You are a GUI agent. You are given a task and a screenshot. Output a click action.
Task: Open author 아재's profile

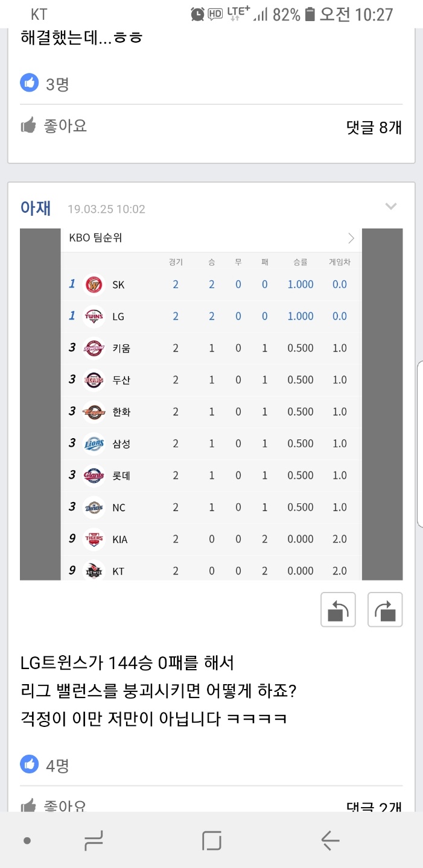point(36,208)
